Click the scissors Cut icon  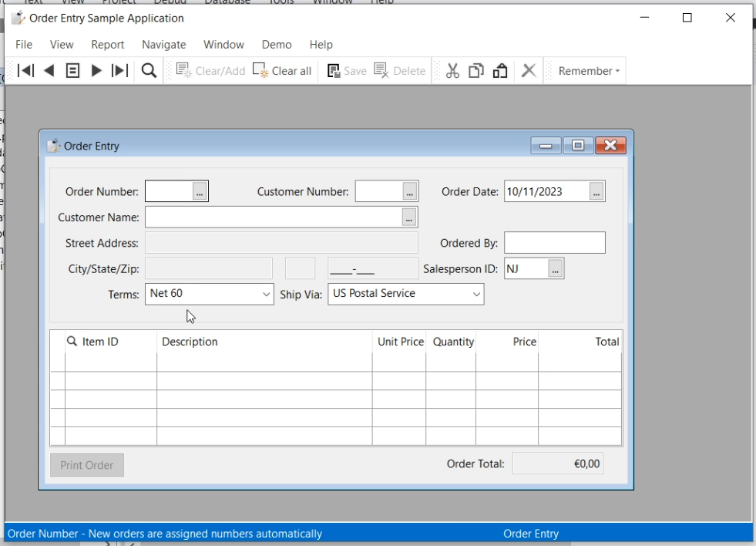tap(452, 71)
